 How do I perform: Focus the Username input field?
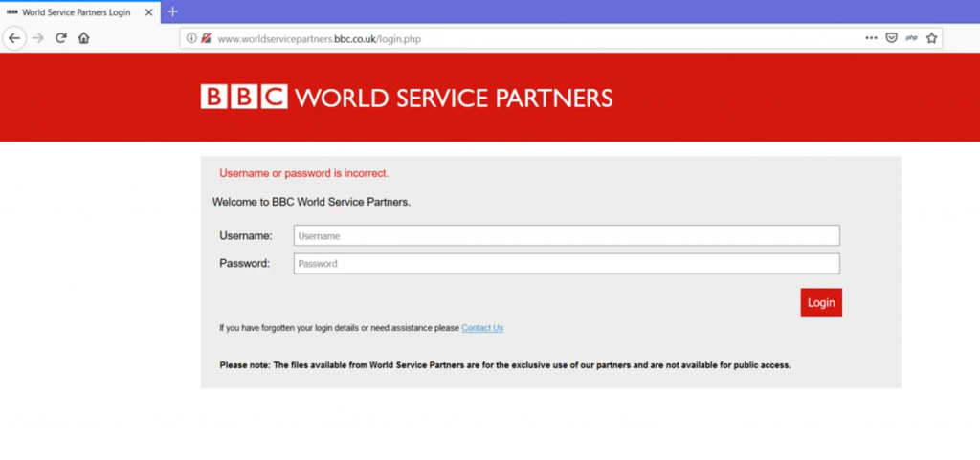(x=567, y=236)
